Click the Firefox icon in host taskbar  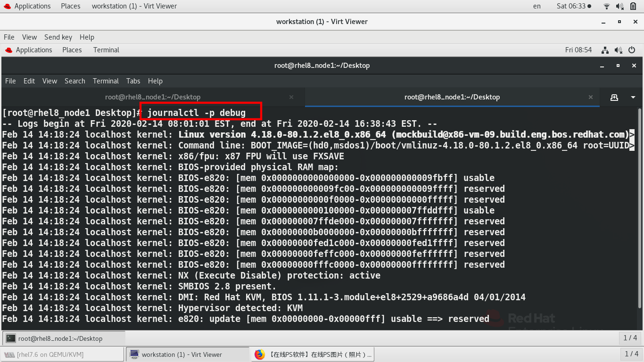coord(259,354)
